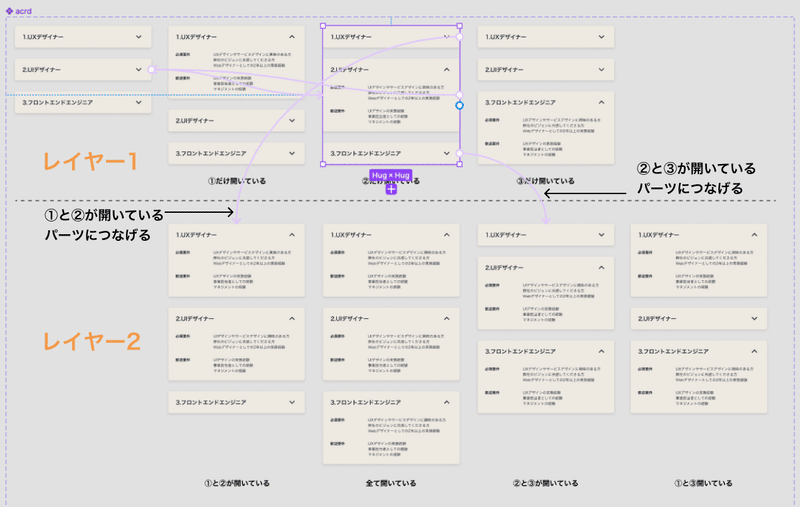The height and width of the screenshot is (507, 800).
Task: Expand 3.フロントエンドエンジニア chevron in the all-collapsed variant
Action: 139,102
